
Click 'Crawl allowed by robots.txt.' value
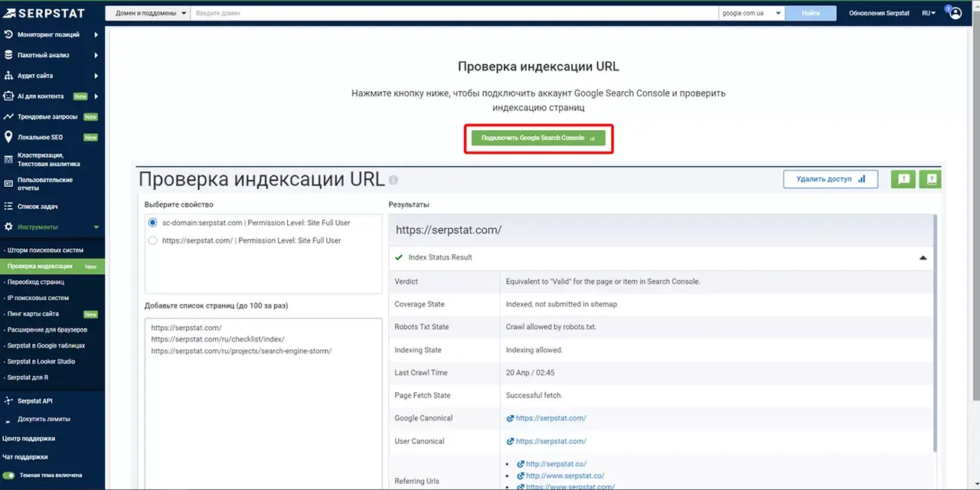click(x=551, y=327)
